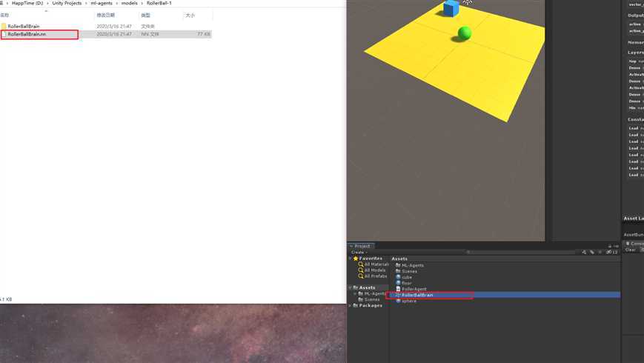Open the chevron after models
This screenshot has width=644, height=363.
click(142, 3)
